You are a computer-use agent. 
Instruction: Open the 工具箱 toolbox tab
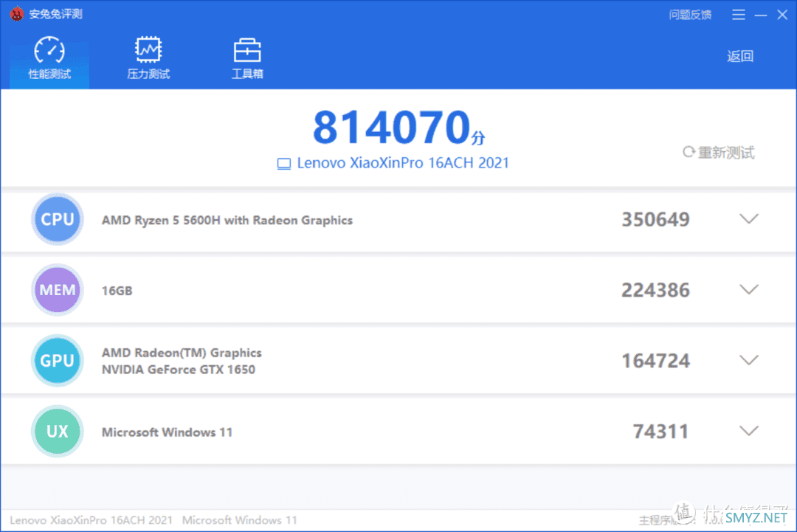(x=247, y=59)
